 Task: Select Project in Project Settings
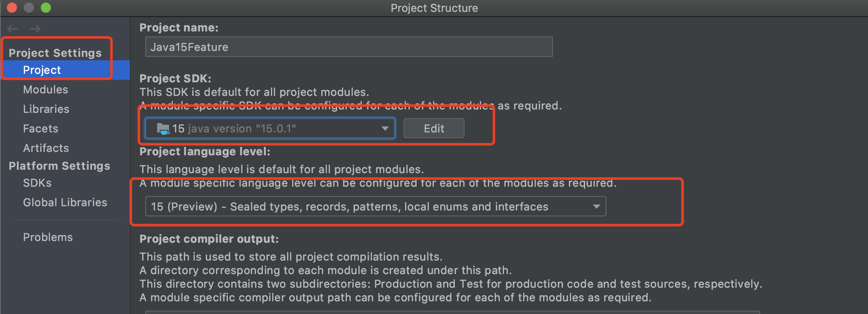(42, 70)
